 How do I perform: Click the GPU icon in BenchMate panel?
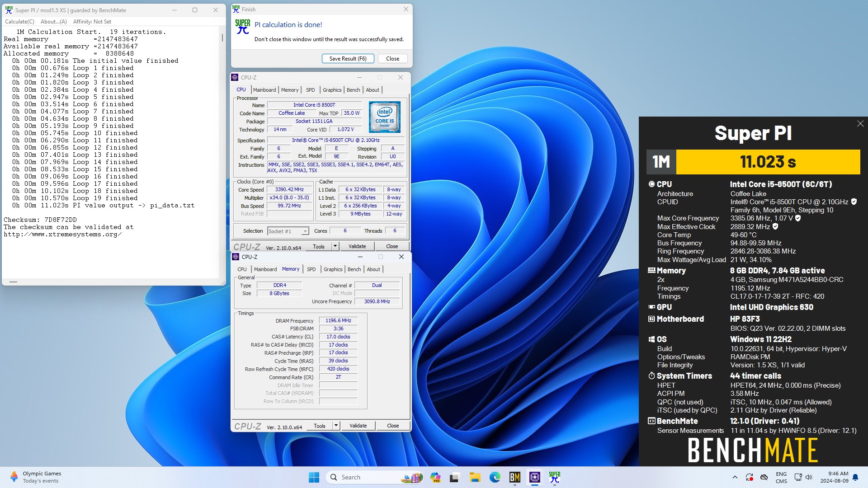pos(651,307)
